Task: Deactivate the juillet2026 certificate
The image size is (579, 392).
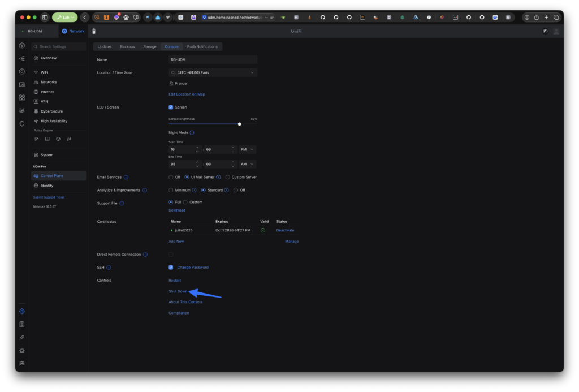Action: click(x=285, y=230)
